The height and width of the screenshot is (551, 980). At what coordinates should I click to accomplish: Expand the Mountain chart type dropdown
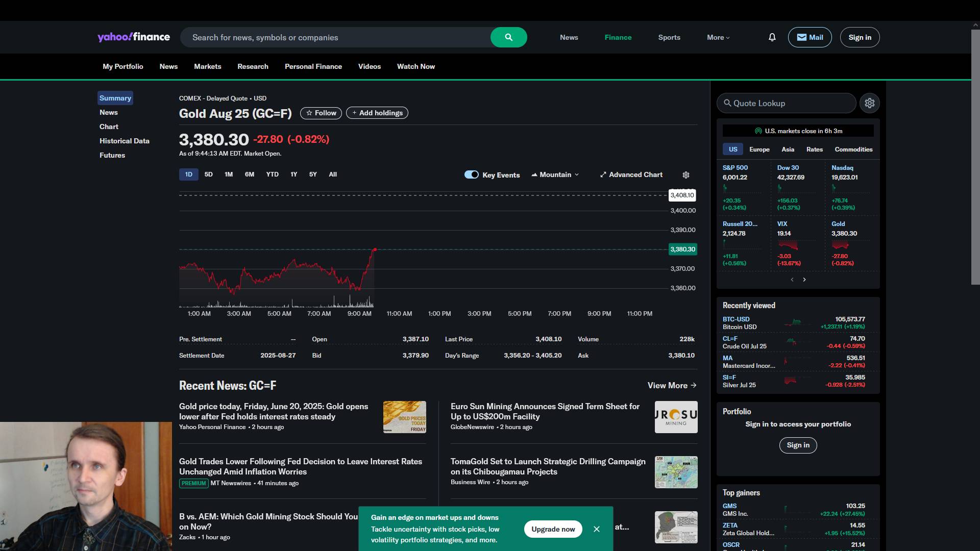555,174
